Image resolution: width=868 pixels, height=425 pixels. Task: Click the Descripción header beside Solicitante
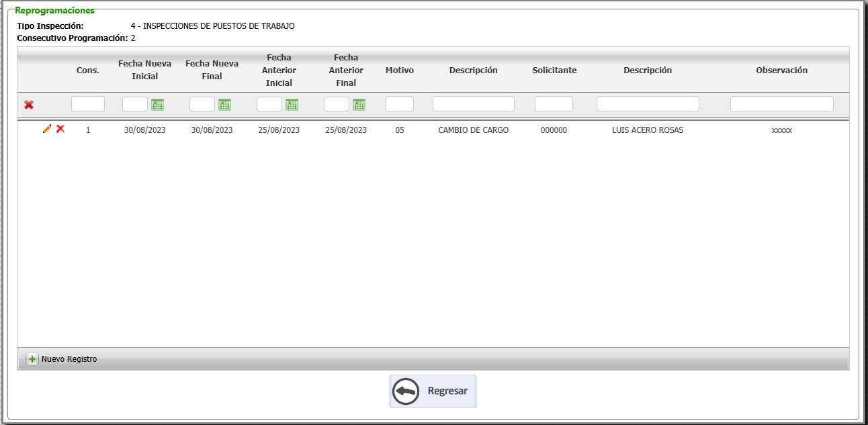(x=648, y=70)
